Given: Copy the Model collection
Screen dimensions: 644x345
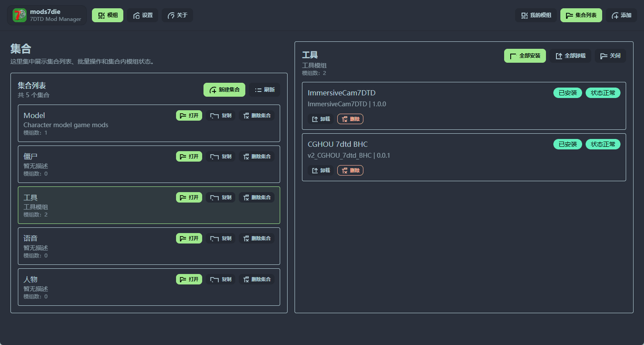Looking at the screenshot, I should click(x=221, y=115).
